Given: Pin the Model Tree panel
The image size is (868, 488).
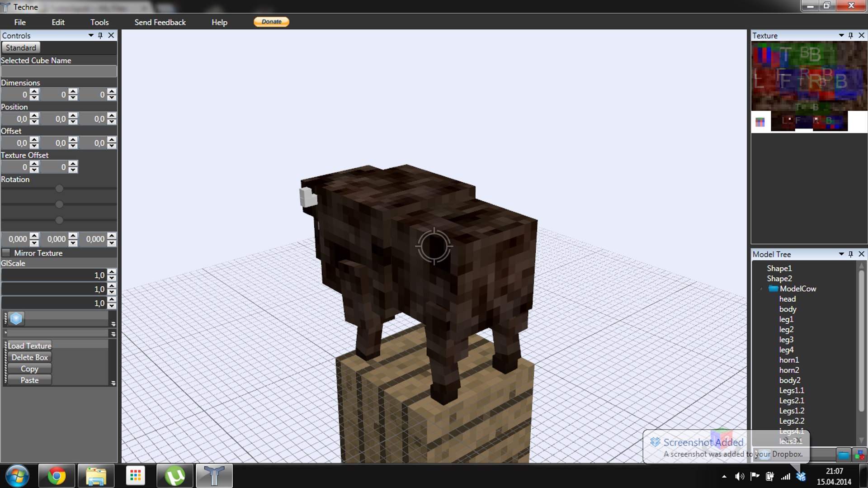Looking at the screenshot, I should tap(851, 254).
